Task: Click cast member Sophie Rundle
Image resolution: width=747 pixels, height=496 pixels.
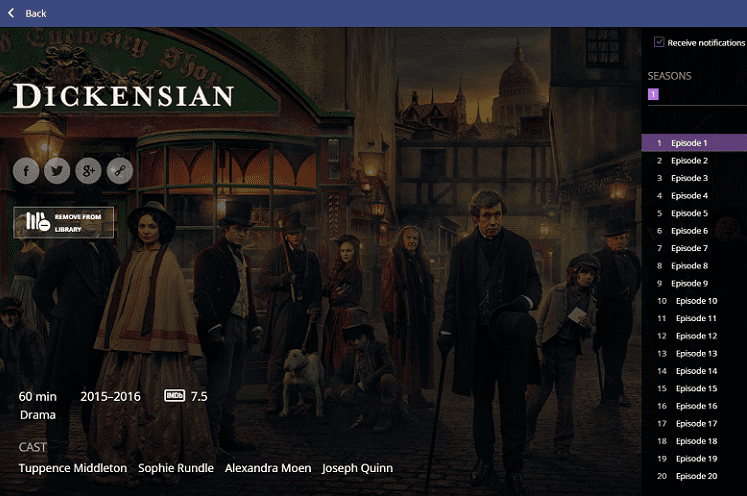Action: (176, 468)
